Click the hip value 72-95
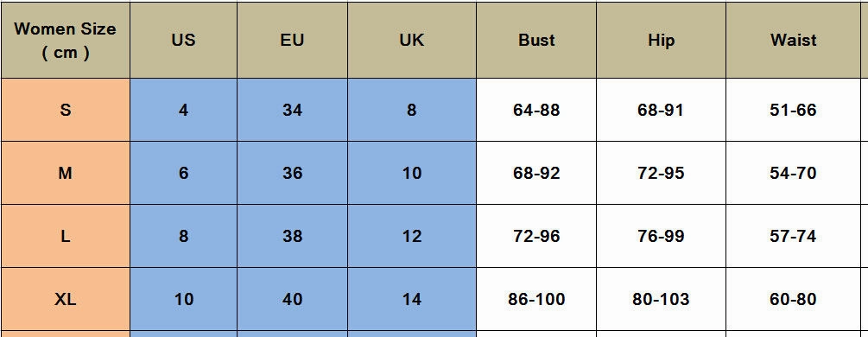Screen dimensions: 868x337 point(661,173)
